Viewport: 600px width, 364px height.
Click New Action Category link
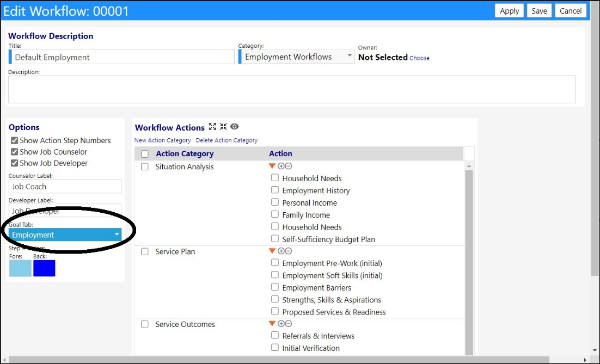(x=162, y=140)
